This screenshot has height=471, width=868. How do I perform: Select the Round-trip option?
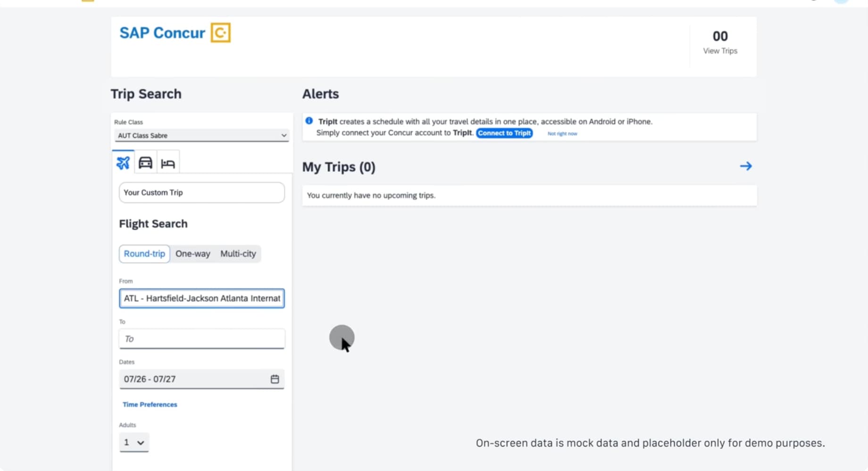click(144, 254)
